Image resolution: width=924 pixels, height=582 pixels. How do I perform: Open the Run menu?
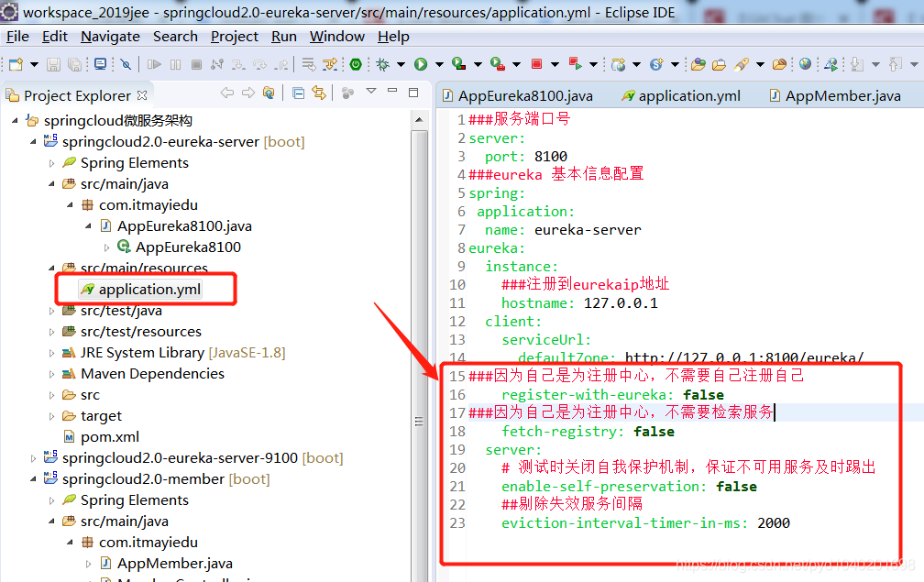[x=284, y=37]
